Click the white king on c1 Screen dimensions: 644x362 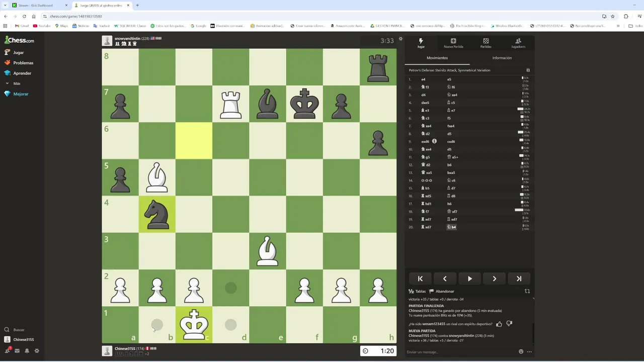pos(194,324)
